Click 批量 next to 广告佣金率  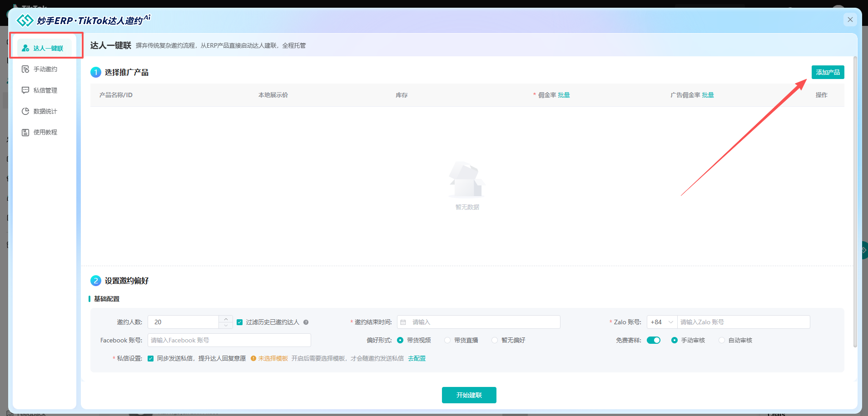click(x=708, y=95)
